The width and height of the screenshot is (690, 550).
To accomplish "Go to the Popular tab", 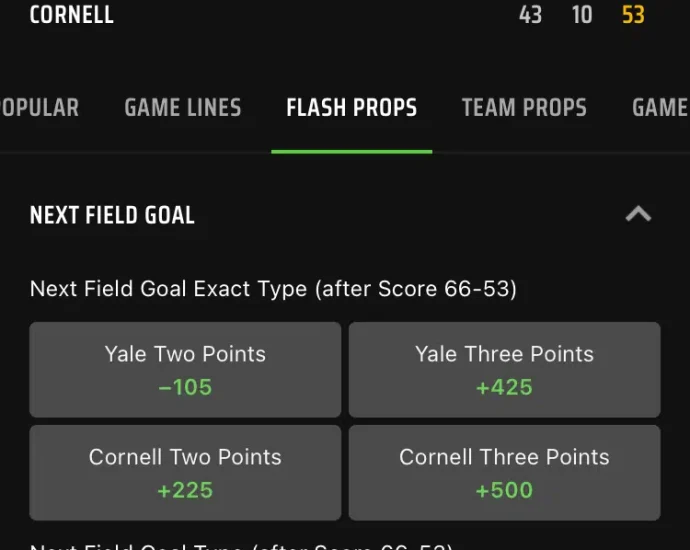I will click(39, 108).
